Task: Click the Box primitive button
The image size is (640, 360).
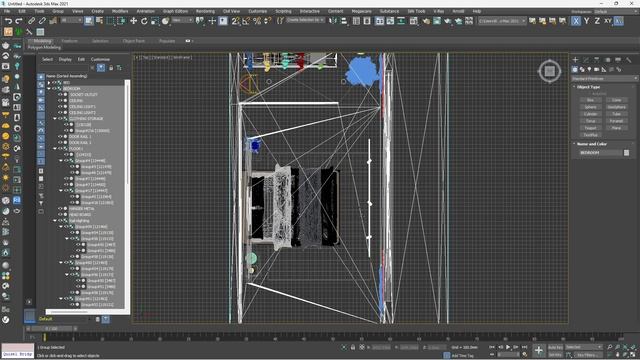Action: tap(590, 100)
